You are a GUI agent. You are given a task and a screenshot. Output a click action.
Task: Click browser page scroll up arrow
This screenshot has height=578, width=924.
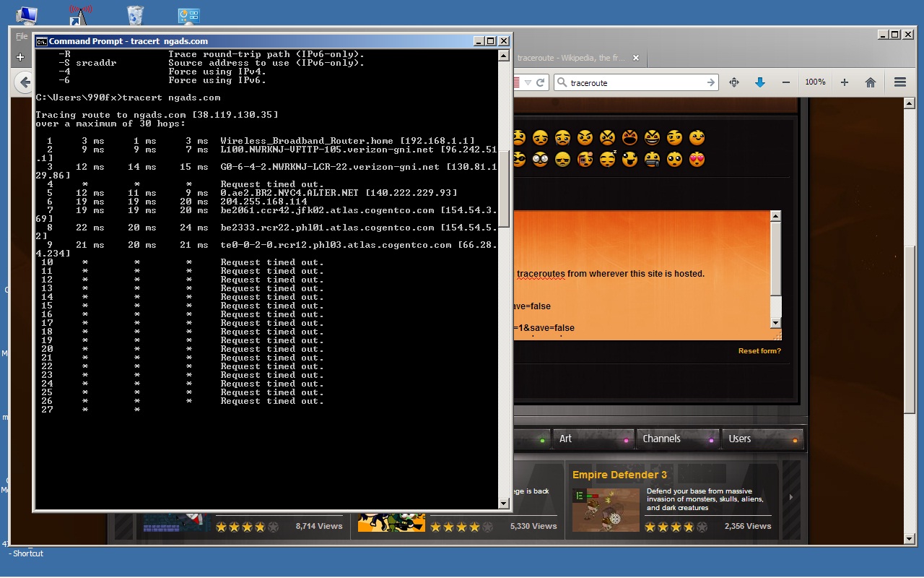click(x=910, y=103)
